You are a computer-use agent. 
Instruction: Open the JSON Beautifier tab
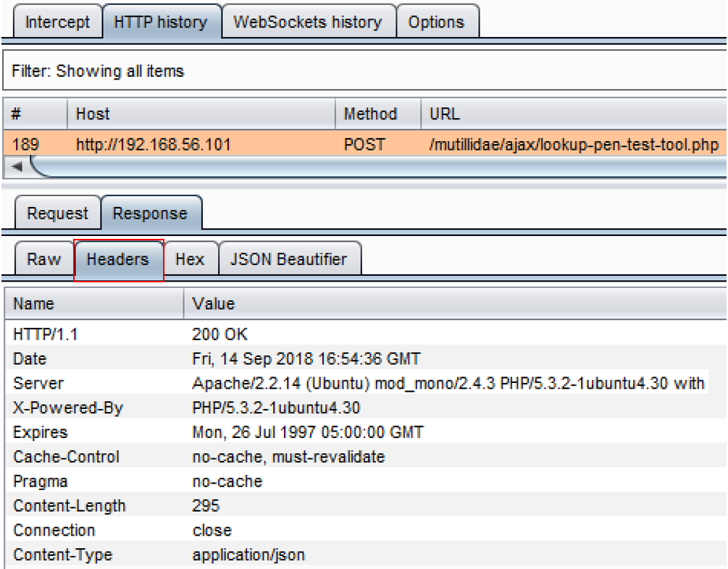click(288, 259)
